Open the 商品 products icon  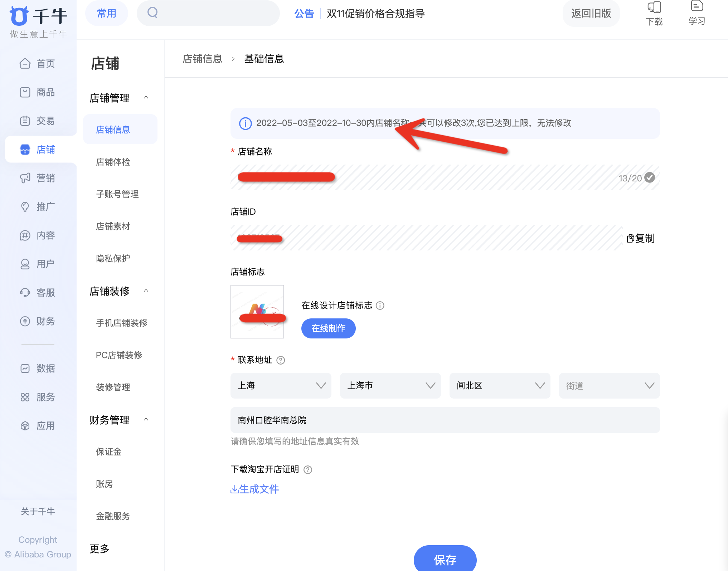(x=25, y=92)
